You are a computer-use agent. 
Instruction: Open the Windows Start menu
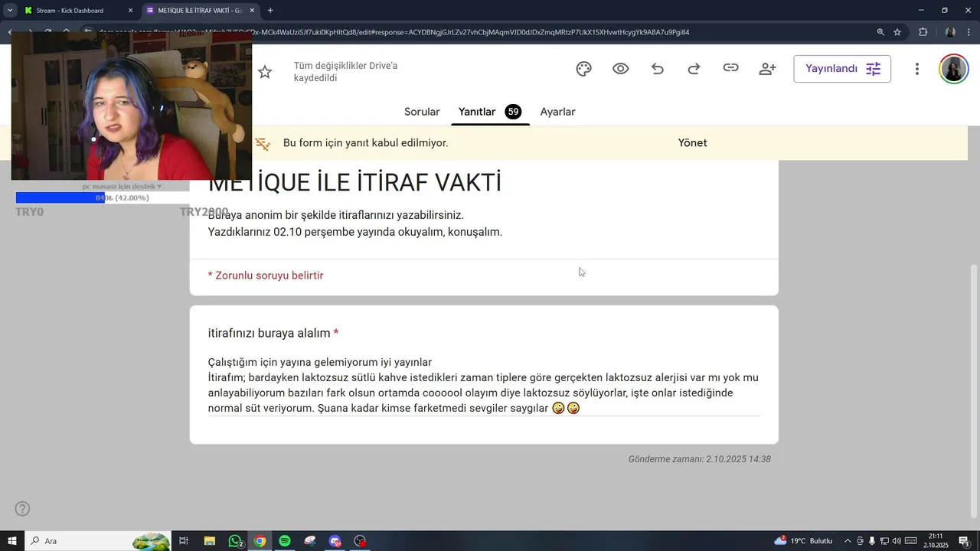12,541
